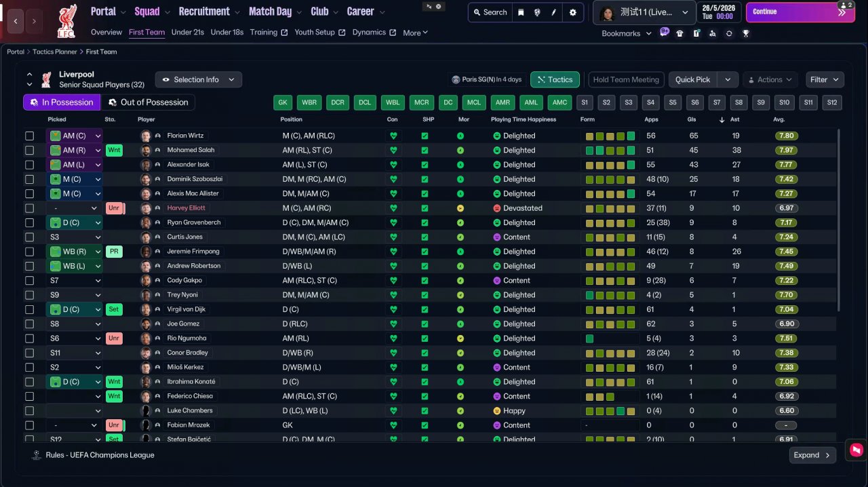This screenshot has width=868, height=487.
Task: Click the online users icon showing 2
Action: click(x=845, y=5)
